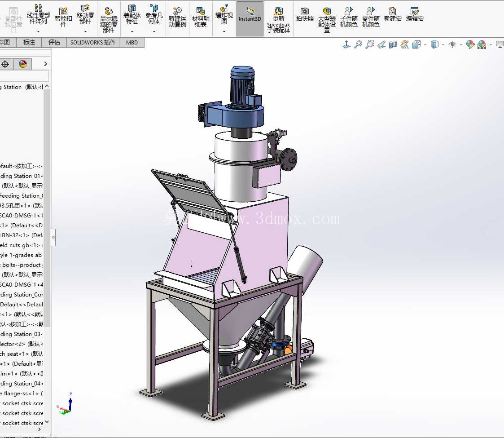
Task: Select 'flange-ss<1>' tree item
Action: point(21,393)
